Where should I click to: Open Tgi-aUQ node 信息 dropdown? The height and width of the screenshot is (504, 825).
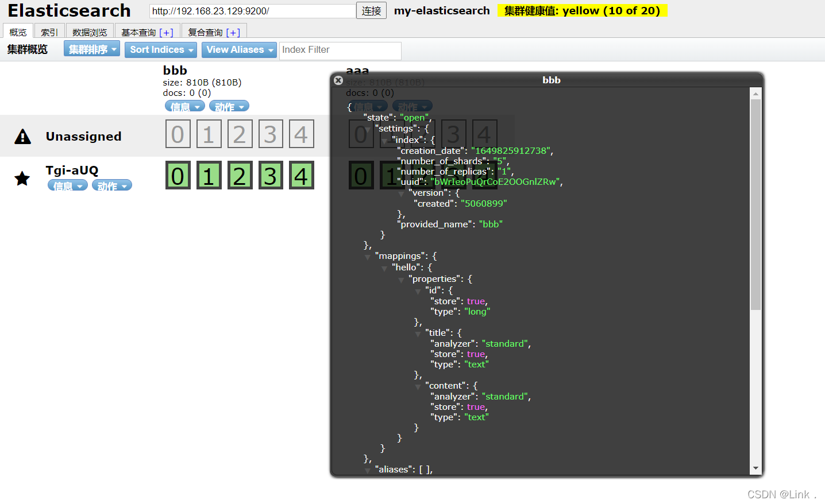68,185
